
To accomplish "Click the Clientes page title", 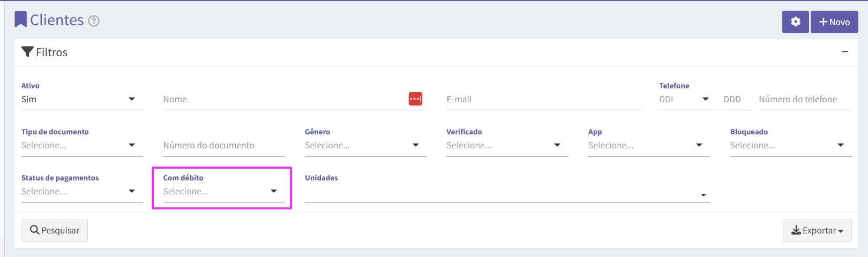I will pyautogui.click(x=57, y=20).
